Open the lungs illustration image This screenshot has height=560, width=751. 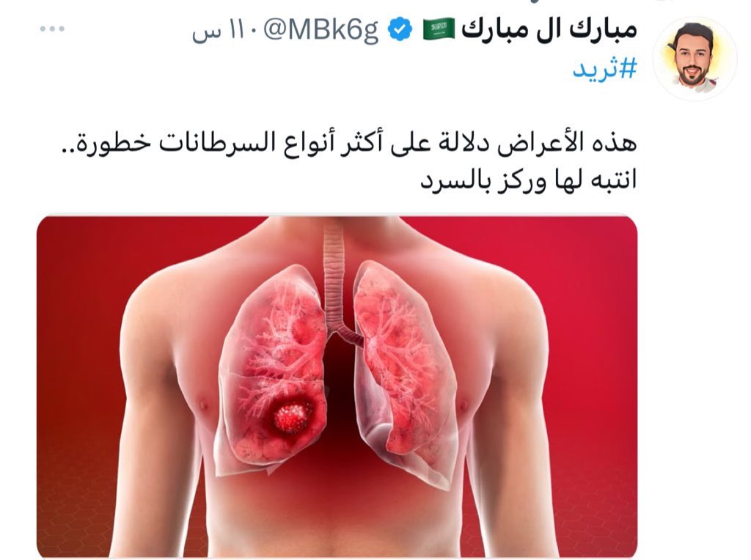click(337, 386)
